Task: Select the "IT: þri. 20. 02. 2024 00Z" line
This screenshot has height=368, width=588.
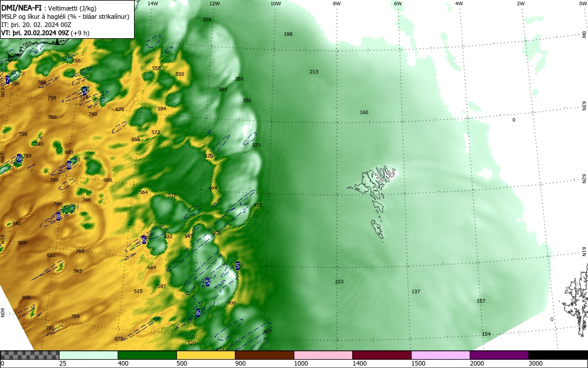Action: 36,25
